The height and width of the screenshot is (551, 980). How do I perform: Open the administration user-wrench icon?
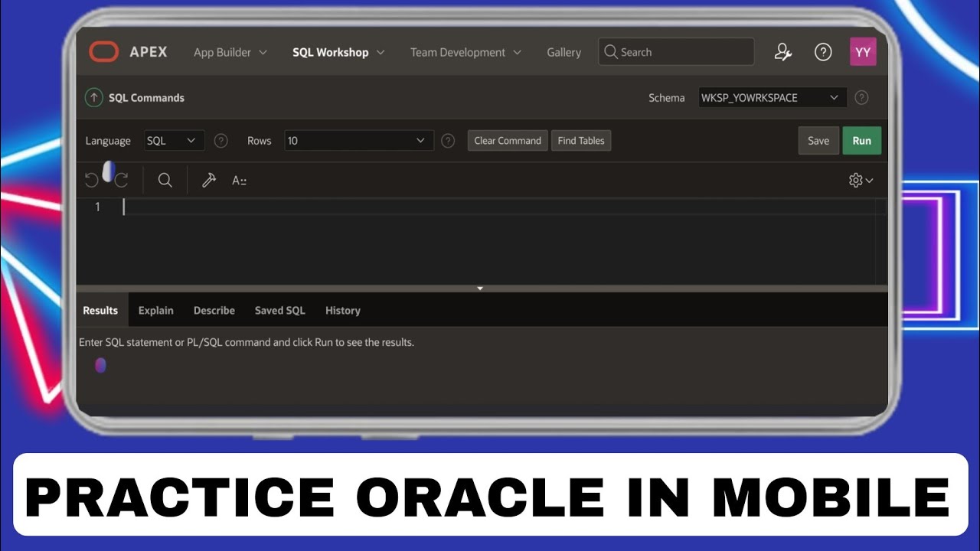(x=782, y=52)
